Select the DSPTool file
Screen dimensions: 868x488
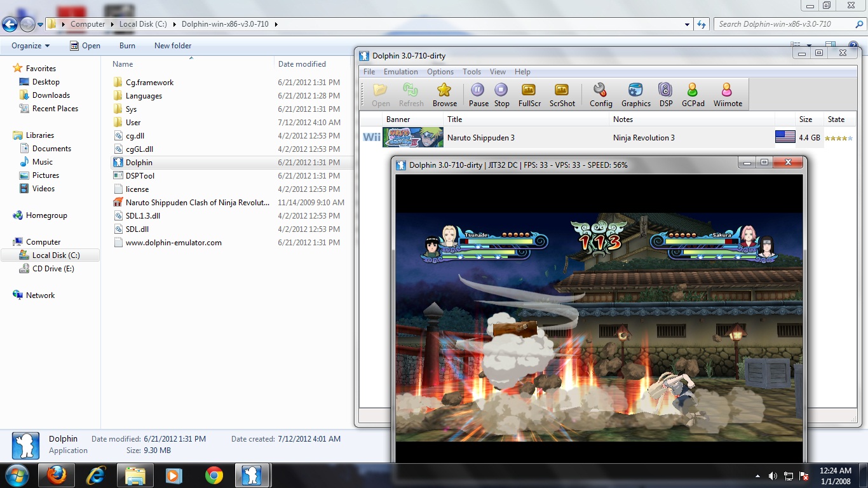140,176
